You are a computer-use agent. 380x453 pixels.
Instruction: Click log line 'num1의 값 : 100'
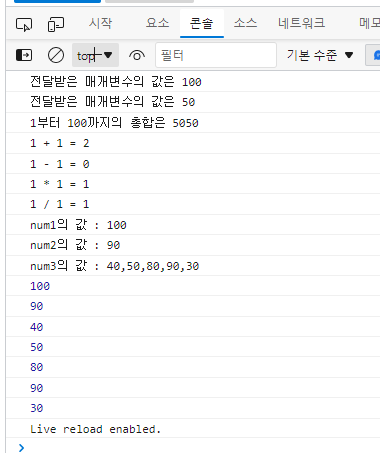(78, 225)
